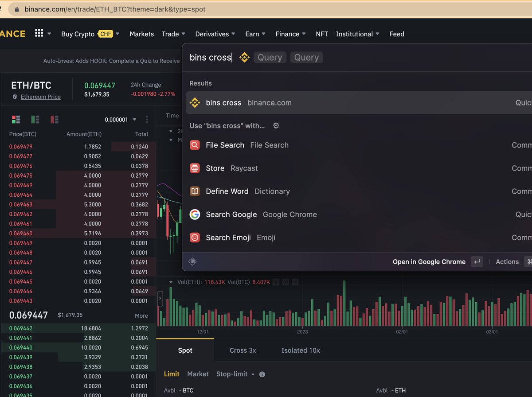
Task: Choose Store Raycast command row
Action: point(359,168)
